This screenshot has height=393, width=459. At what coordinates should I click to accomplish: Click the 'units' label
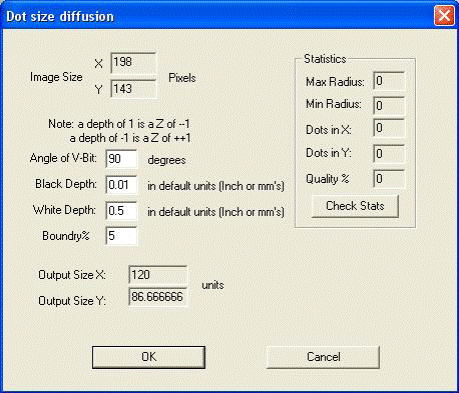213,285
